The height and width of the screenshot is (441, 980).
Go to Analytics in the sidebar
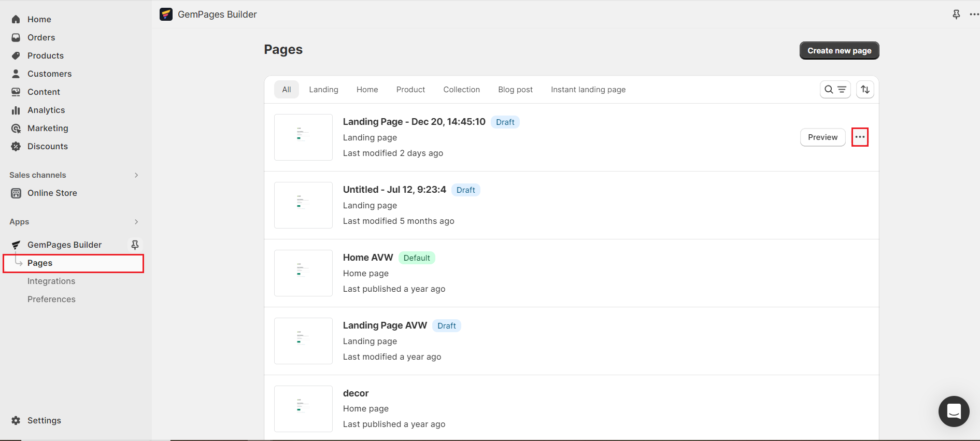[46, 110]
